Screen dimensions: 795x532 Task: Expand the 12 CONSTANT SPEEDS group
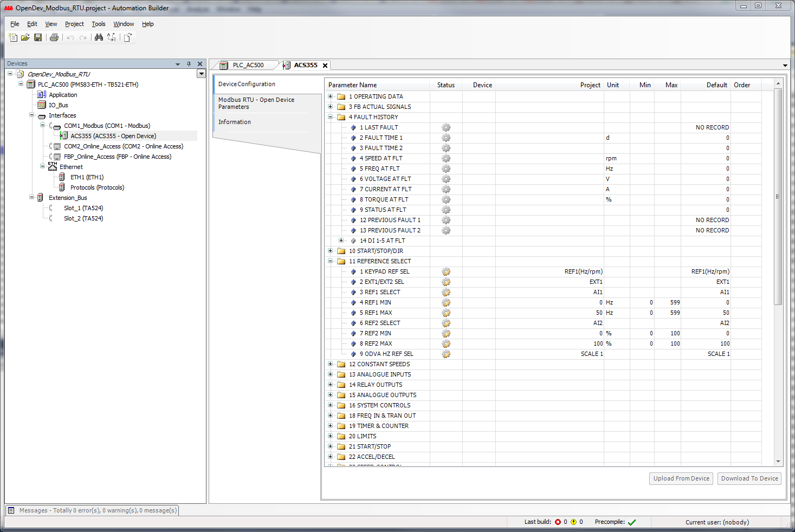coord(331,364)
